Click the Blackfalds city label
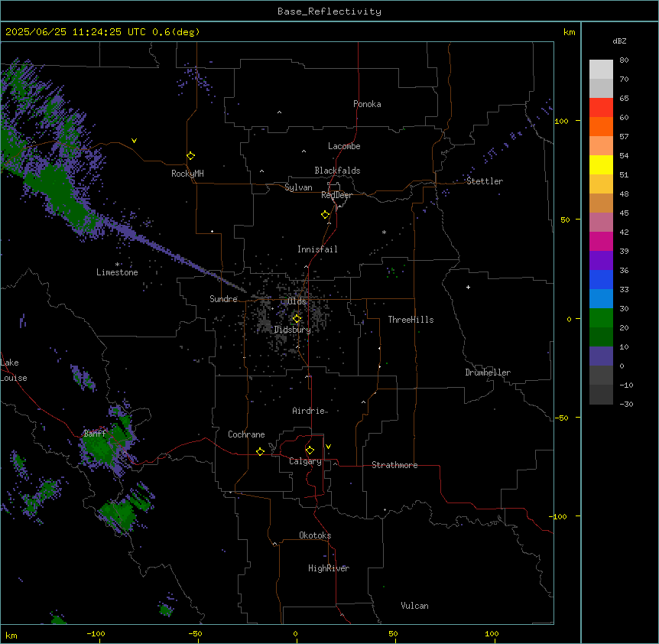Image resolution: width=659 pixels, height=644 pixels. 337,171
